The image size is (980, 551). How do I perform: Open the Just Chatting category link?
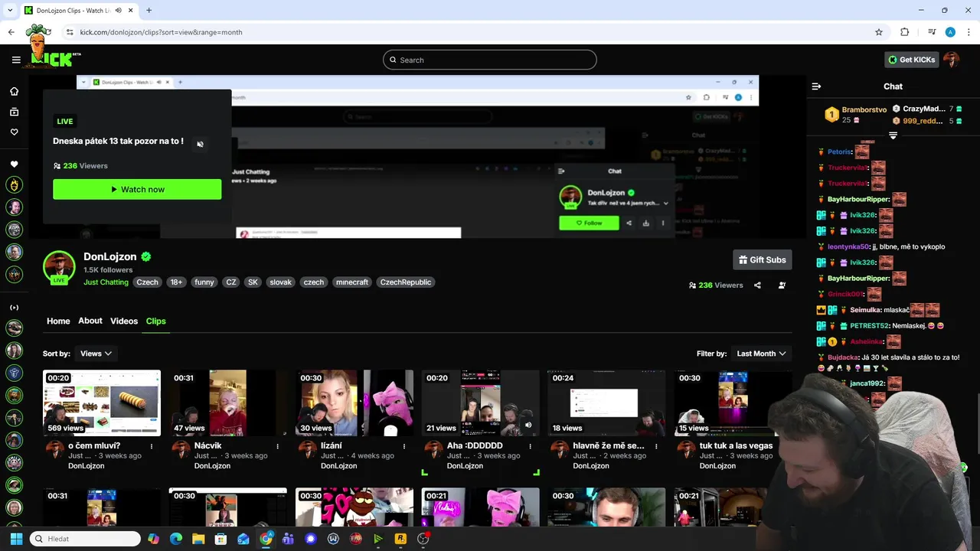[106, 282]
